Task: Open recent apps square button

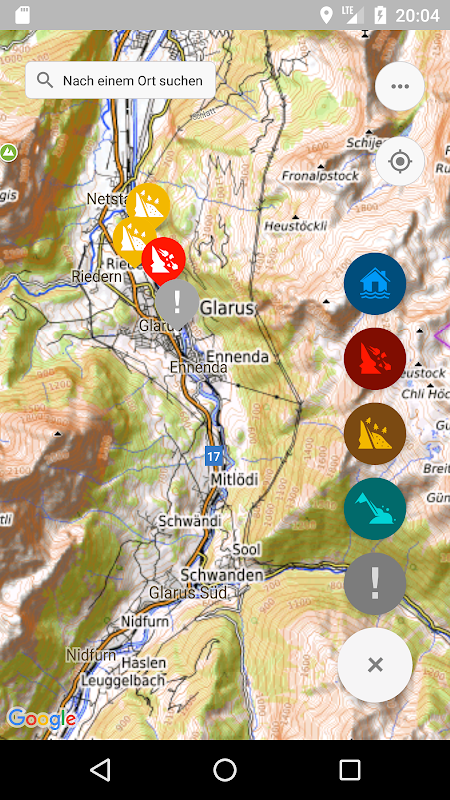Action: [349, 770]
